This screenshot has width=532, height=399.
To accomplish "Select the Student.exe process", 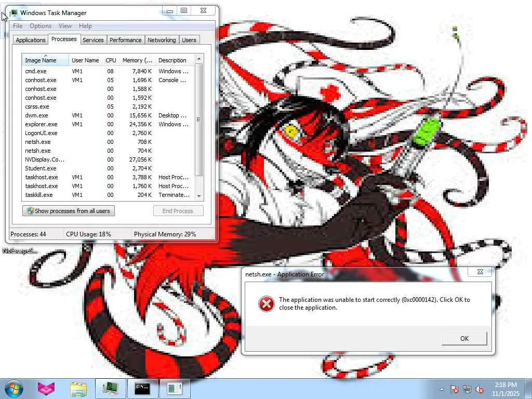I will 108,168.
